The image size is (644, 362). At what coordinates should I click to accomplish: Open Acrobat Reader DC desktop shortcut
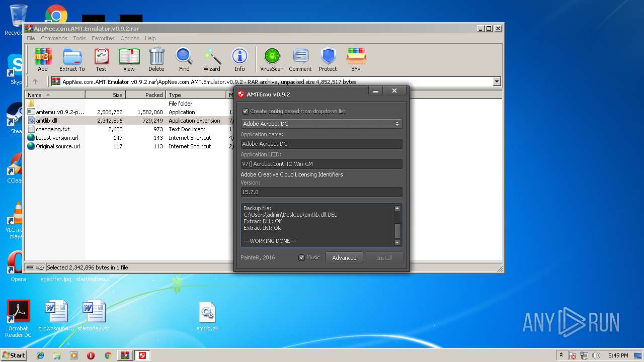tap(19, 319)
